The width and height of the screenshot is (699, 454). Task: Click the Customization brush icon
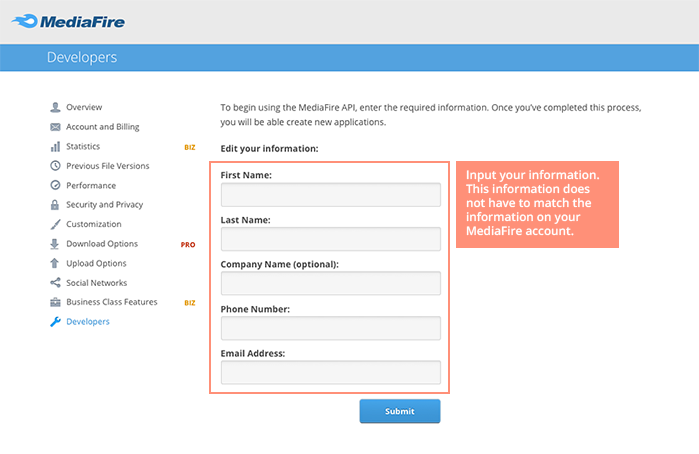[56, 224]
